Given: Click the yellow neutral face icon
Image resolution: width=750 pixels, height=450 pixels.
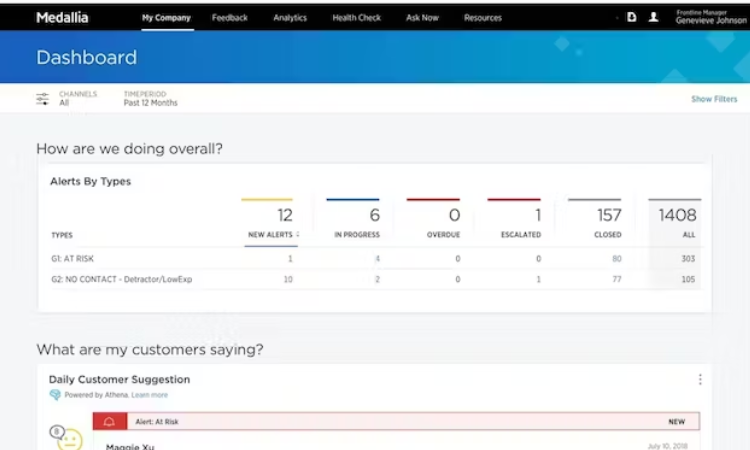Looking at the screenshot, I should click(70, 439).
